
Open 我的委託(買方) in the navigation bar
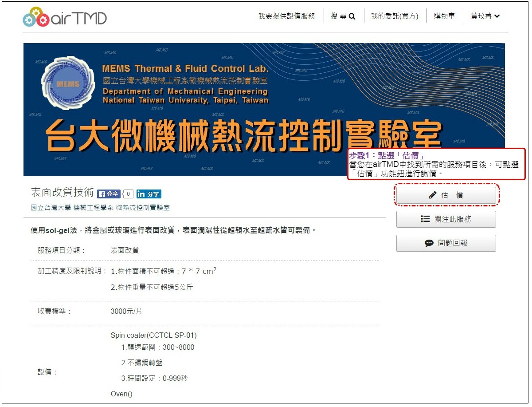(x=395, y=15)
